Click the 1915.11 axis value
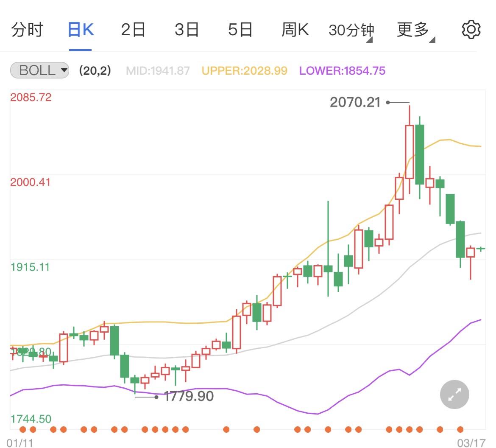Image resolution: width=496 pixels, height=448 pixels. (30, 267)
